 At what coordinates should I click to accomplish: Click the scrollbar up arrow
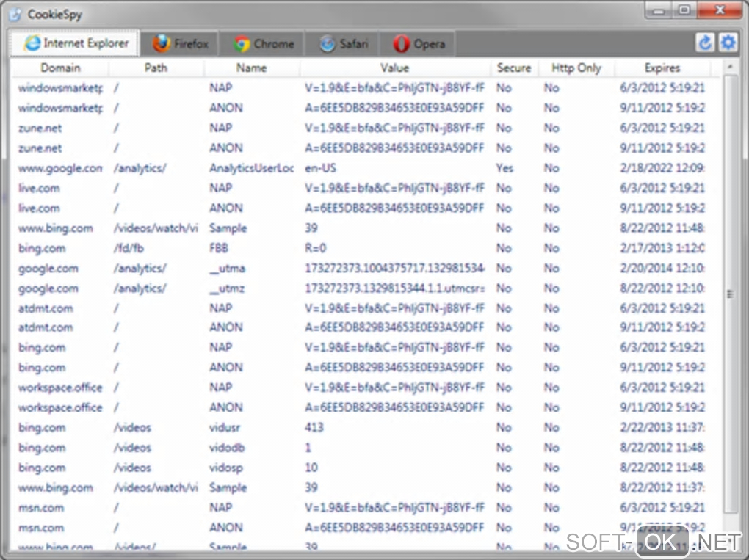pos(730,67)
